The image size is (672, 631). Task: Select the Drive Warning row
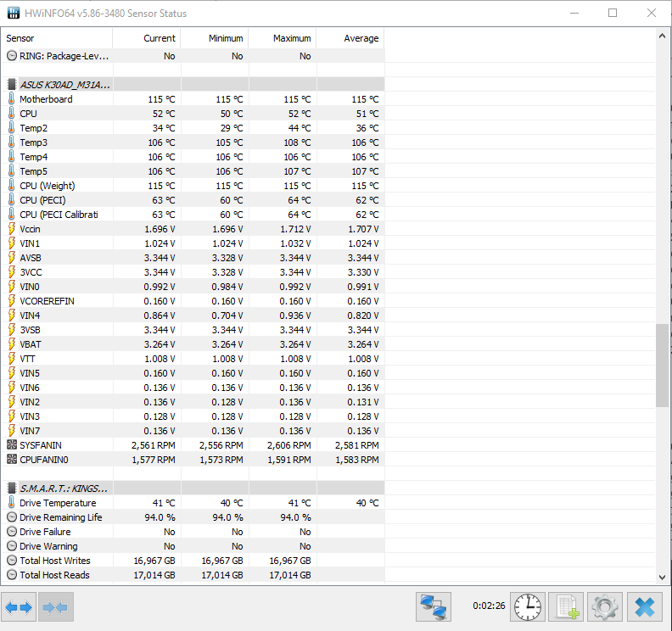tap(193, 546)
